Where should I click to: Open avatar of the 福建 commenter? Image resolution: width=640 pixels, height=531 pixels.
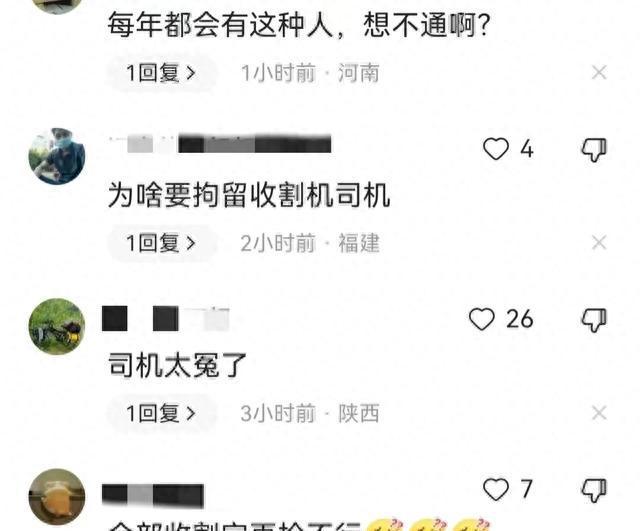coord(57,156)
